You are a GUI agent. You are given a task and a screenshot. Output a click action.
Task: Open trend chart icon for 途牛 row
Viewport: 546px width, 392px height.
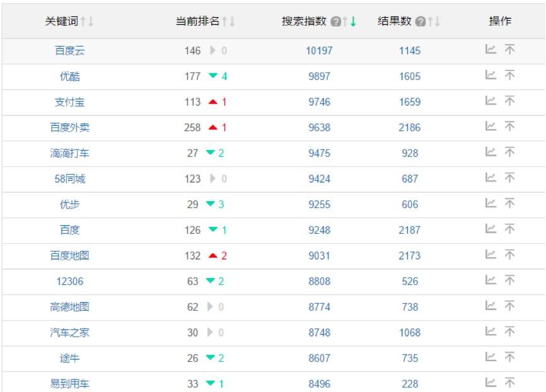pyautogui.click(x=491, y=357)
